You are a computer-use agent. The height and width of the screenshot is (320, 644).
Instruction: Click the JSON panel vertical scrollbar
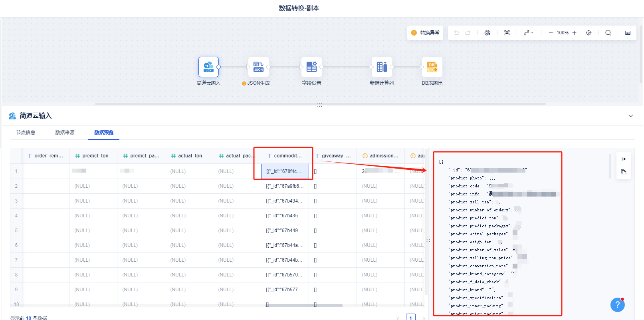(610, 166)
